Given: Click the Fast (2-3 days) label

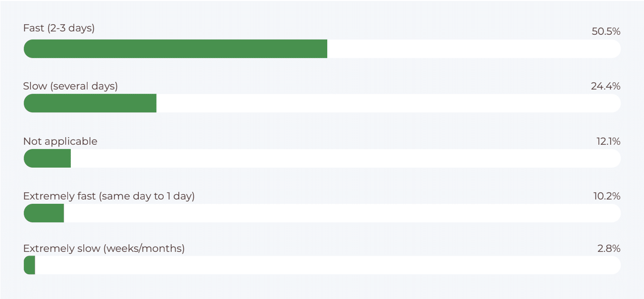Looking at the screenshot, I should point(59,28).
